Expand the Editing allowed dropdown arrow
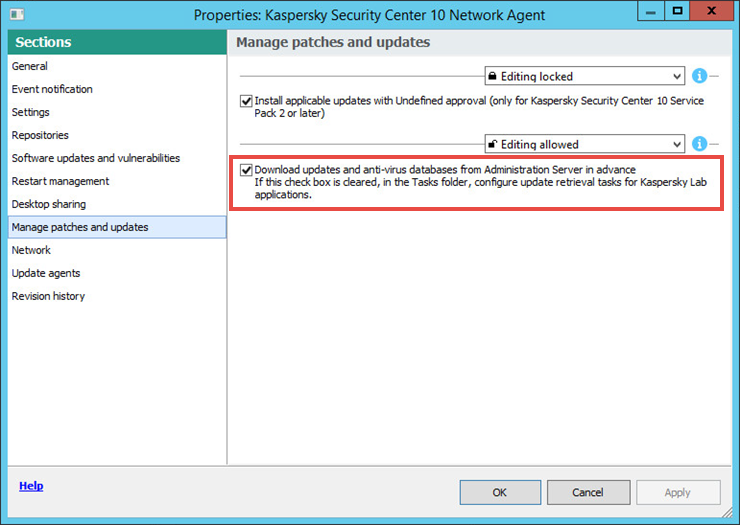The width and height of the screenshot is (740, 525). click(677, 144)
